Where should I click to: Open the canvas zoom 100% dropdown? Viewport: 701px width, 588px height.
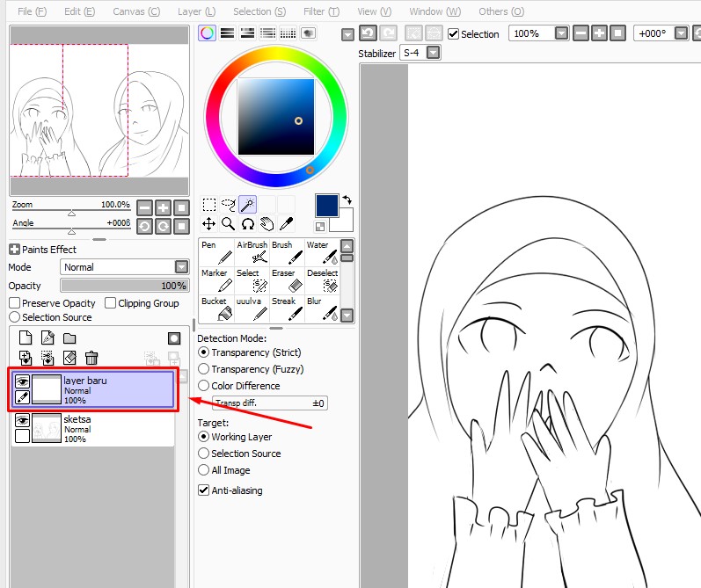[x=561, y=33]
